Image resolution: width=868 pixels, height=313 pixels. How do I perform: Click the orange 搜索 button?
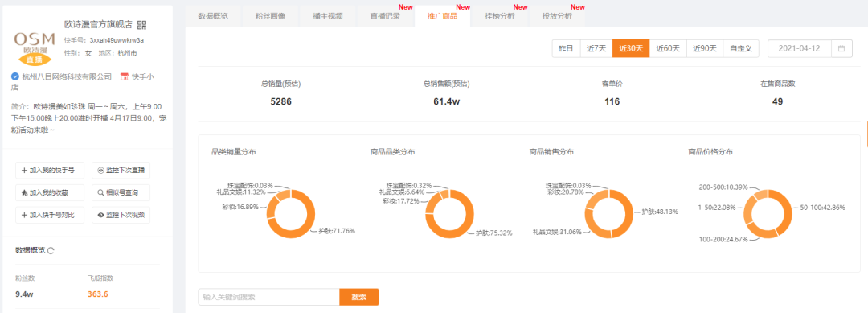[358, 297]
